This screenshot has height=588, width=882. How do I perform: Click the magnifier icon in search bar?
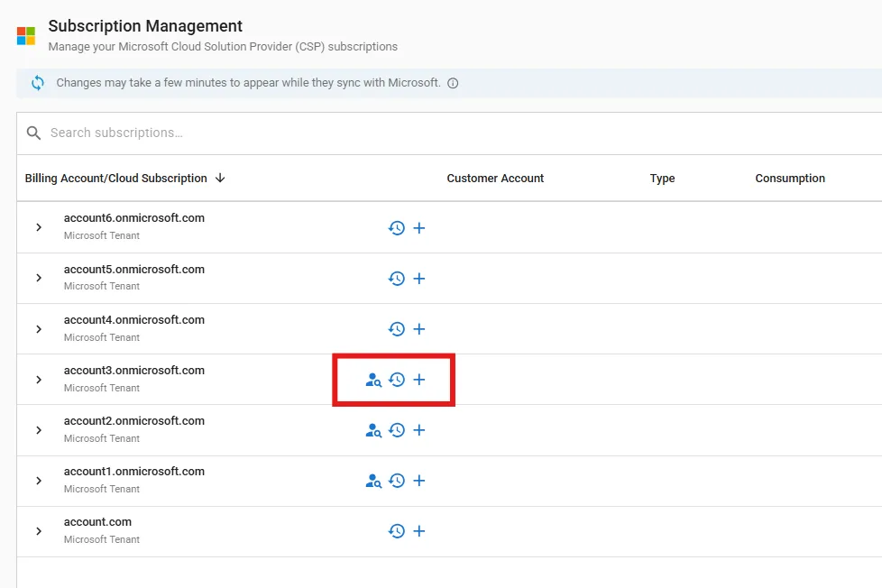33,133
